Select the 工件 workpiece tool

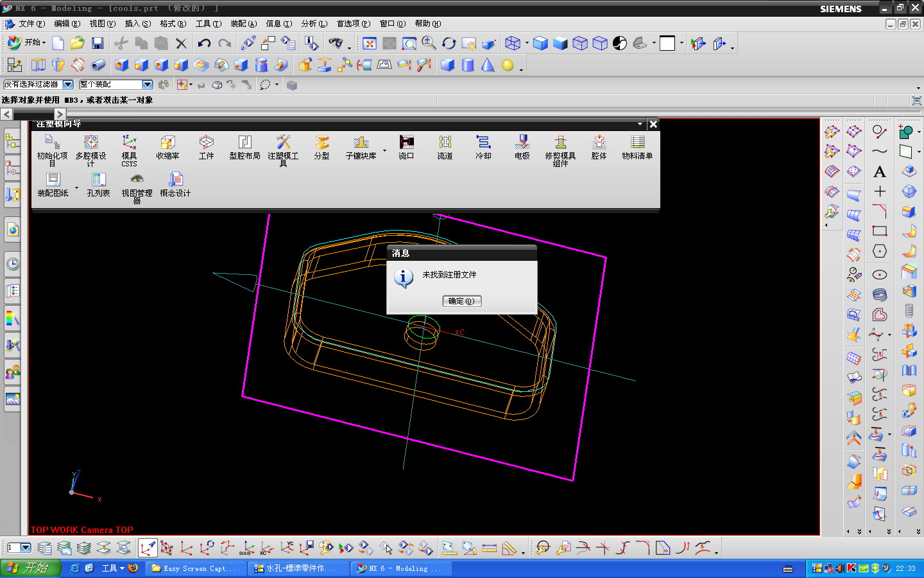pyautogui.click(x=206, y=143)
